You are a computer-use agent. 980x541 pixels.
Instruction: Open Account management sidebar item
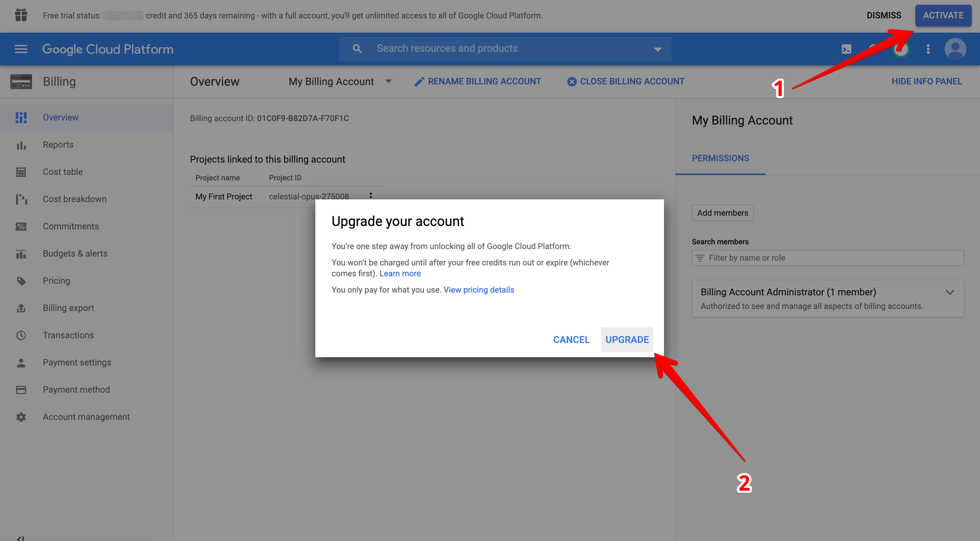[86, 417]
